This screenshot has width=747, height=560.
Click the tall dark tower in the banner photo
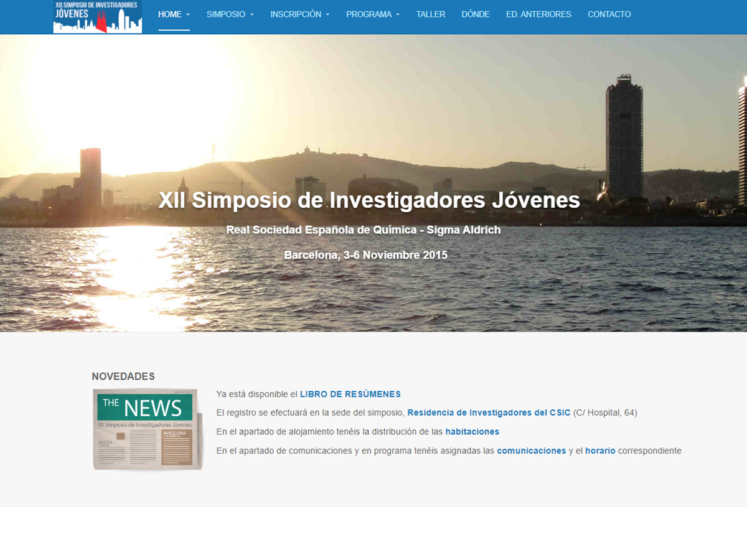624,137
